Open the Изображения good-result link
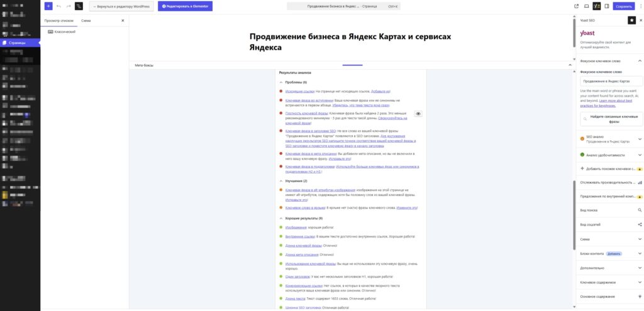This screenshot has height=311, width=644. click(x=296, y=227)
